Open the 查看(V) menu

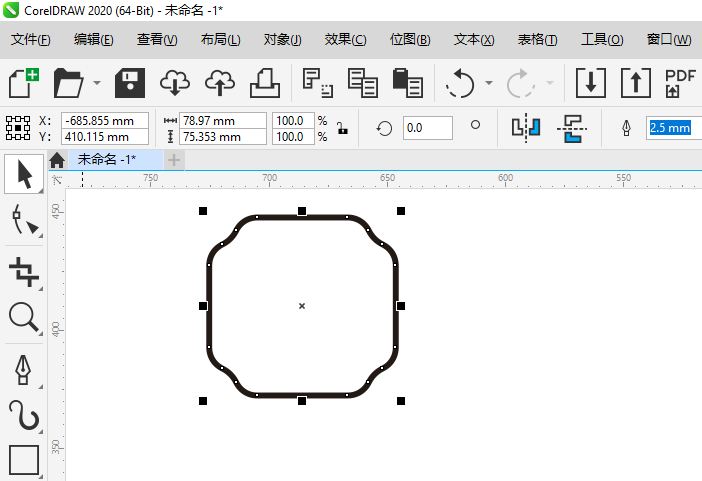click(x=157, y=39)
